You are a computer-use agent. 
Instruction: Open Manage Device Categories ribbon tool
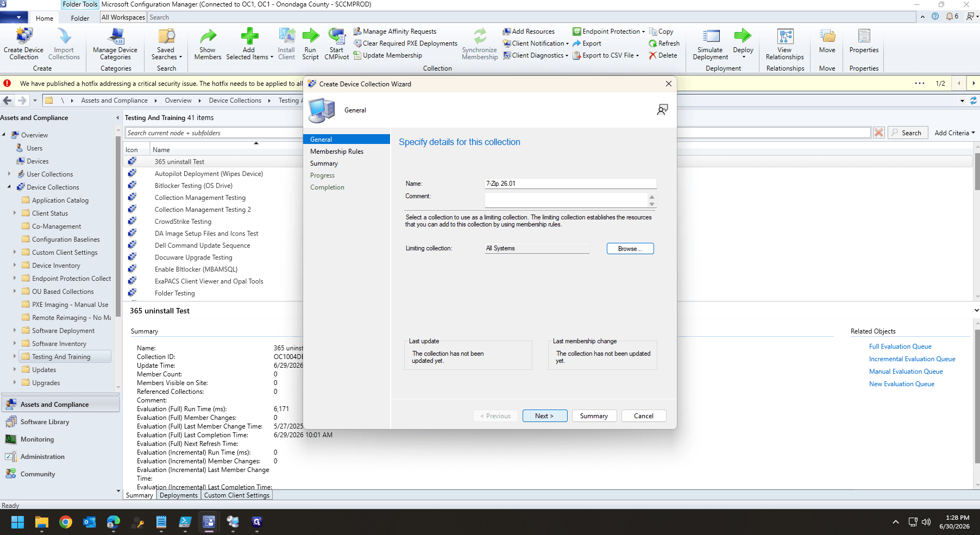coord(115,44)
